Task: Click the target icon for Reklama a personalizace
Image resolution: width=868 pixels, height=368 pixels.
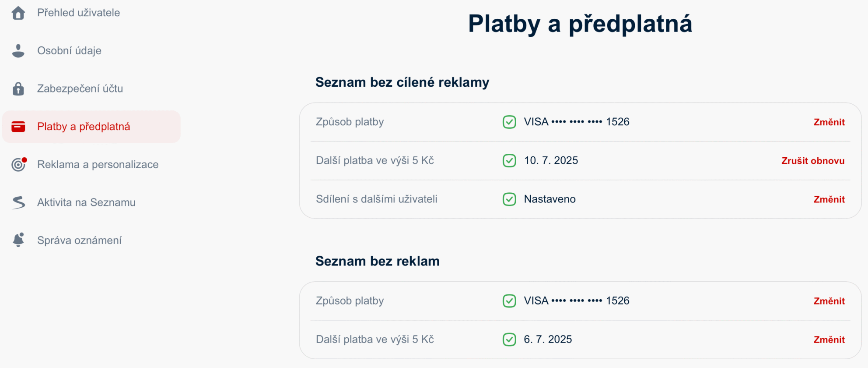Action: 19,164
